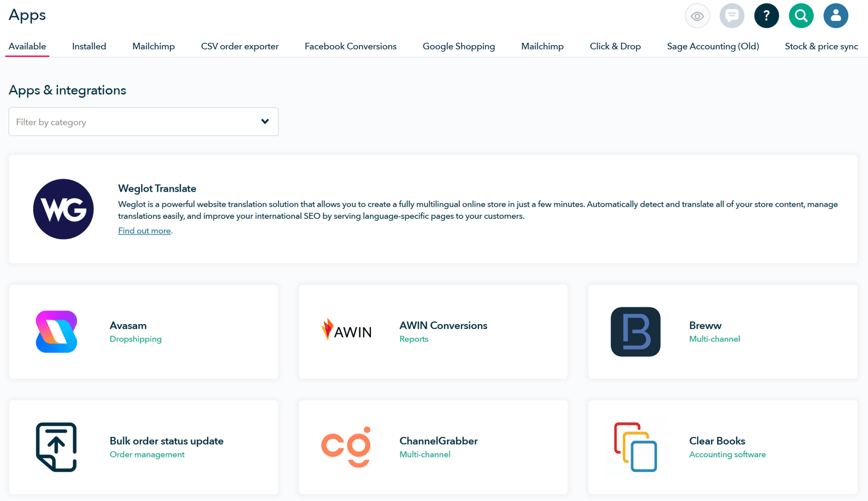
Task: Open the Mailchimp tab after Google Shopping
Action: coord(542,46)
